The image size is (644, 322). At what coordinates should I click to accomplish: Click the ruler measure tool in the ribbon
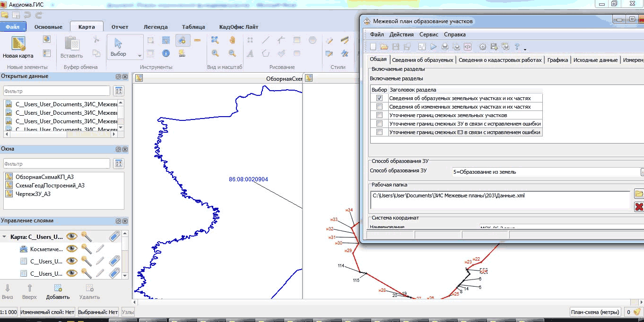click(x=197, y=40)
